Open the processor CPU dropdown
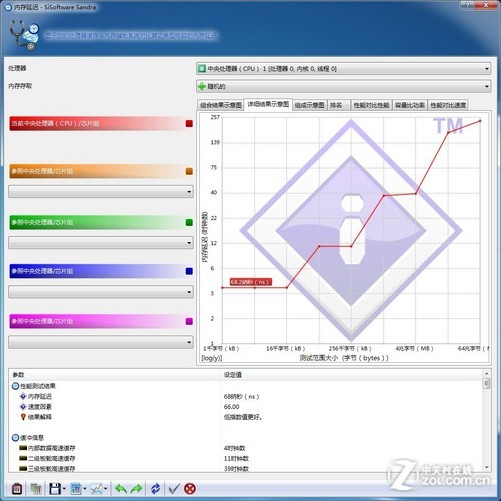Viewport: 501px width, 501px height. (x=343, y=69)
